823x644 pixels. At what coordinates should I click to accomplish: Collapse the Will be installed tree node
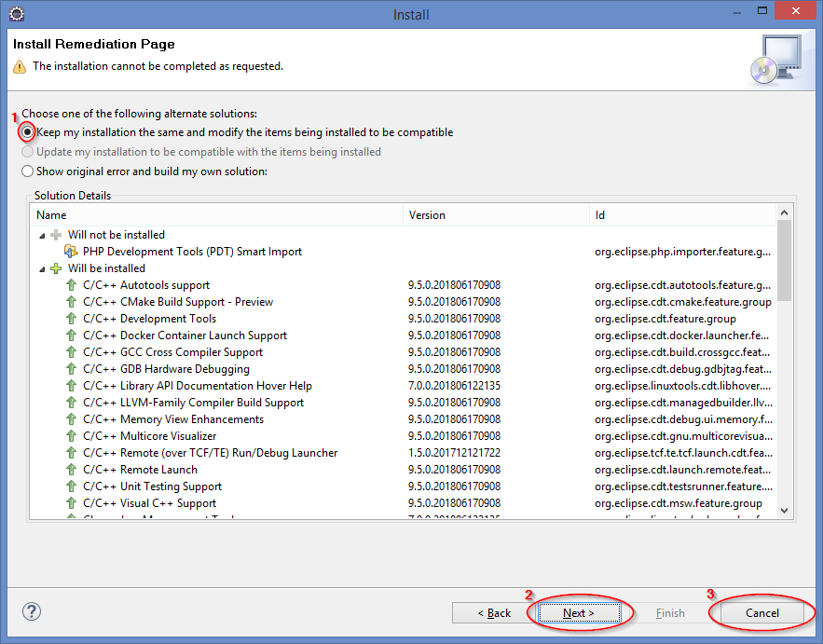pos(42,268)
